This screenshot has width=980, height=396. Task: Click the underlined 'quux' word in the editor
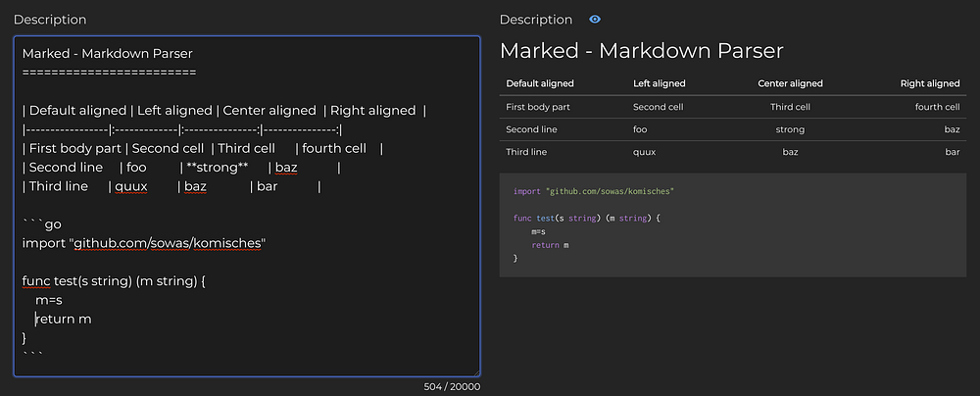[x=131, y=186]
